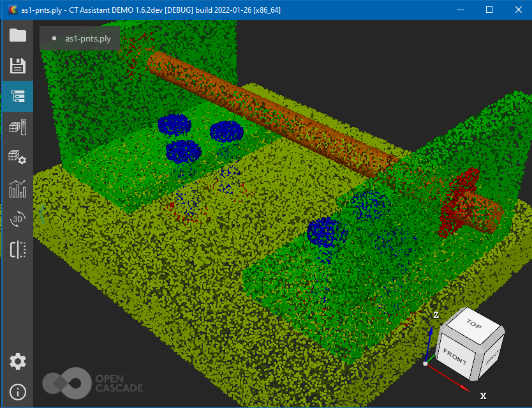Minimize the CT Assistant window
This screenshot has height=408, width=532.
coord(460,10)
